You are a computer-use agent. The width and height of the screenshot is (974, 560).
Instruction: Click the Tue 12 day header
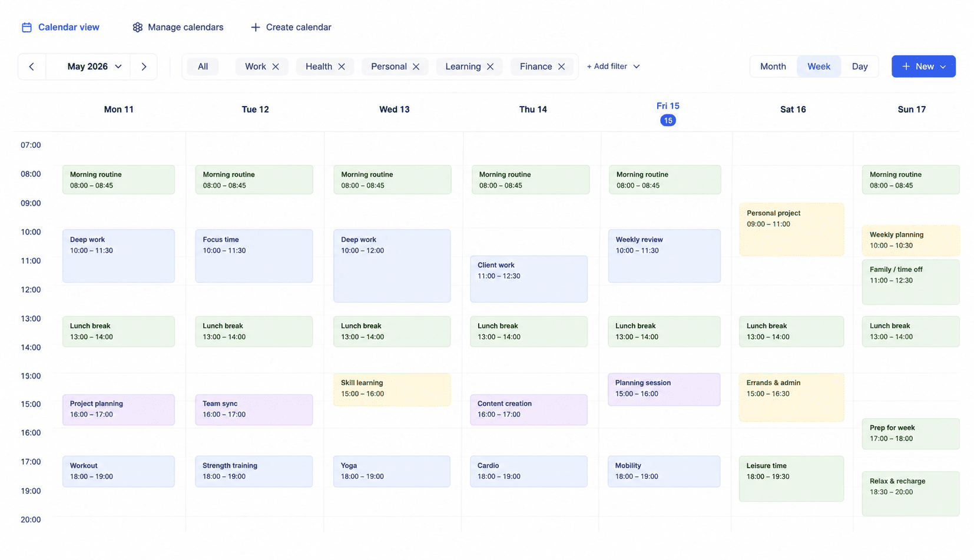pyautogui.click(x=255, y=110)
